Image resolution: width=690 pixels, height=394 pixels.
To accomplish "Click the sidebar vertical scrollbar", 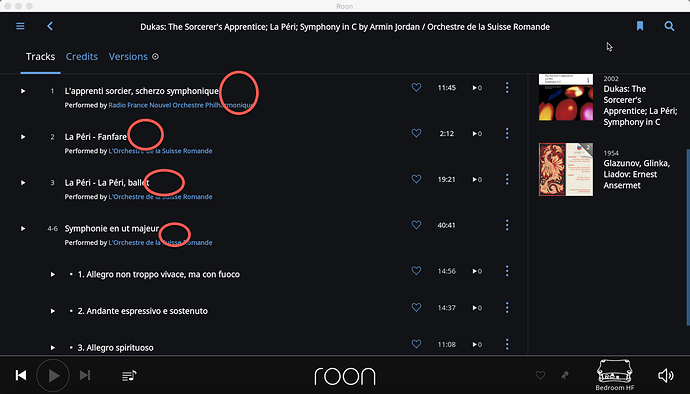I will (688, 238).
